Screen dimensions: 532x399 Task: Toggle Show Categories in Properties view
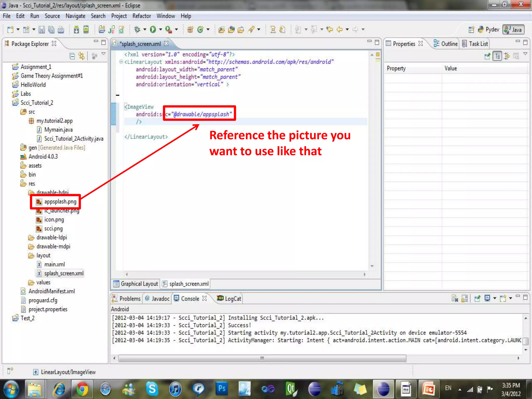[x=497, y=56]
